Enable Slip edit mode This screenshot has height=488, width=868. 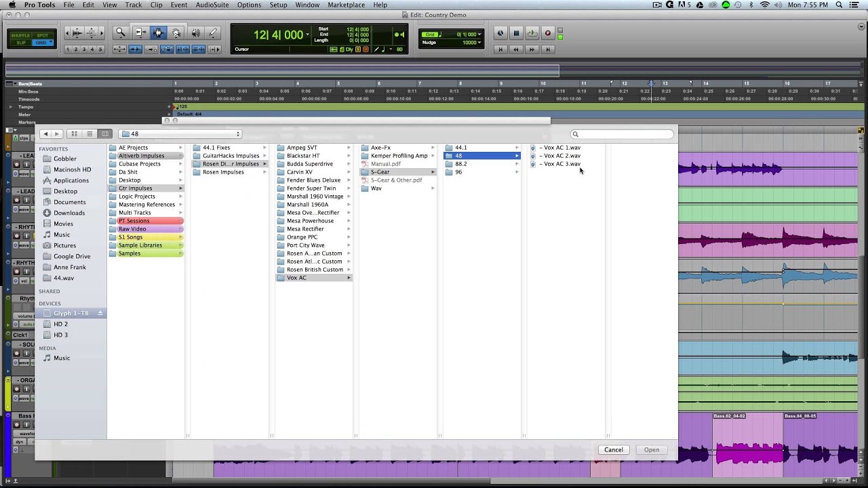tap(21, 43)
